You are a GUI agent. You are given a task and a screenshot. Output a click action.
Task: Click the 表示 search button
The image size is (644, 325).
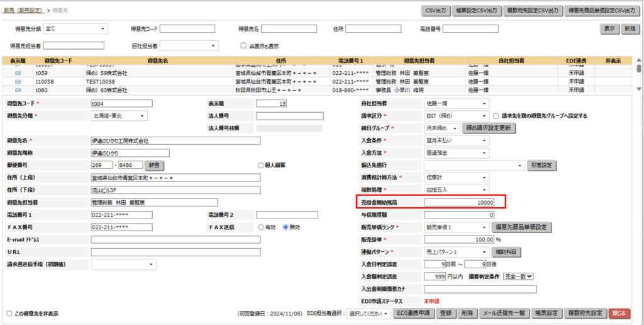pyautogui.click(x=609, y=29)
